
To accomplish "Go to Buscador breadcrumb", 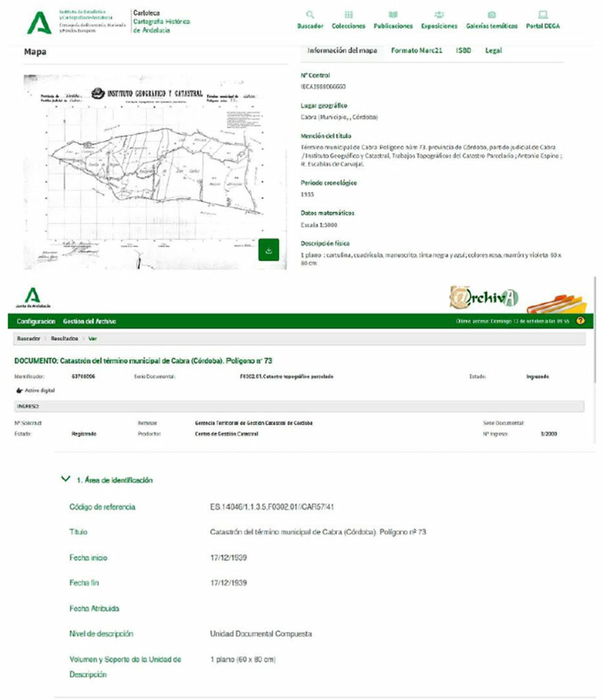I will pos(29,339).
